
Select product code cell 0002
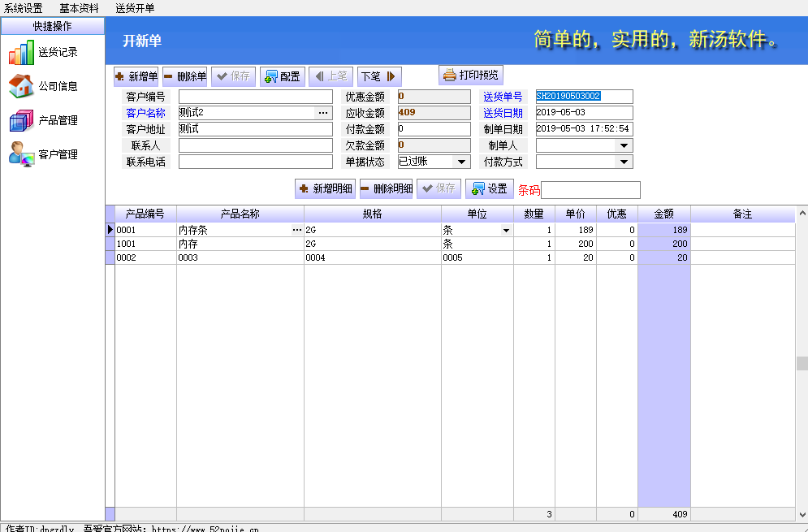(145, 257)
